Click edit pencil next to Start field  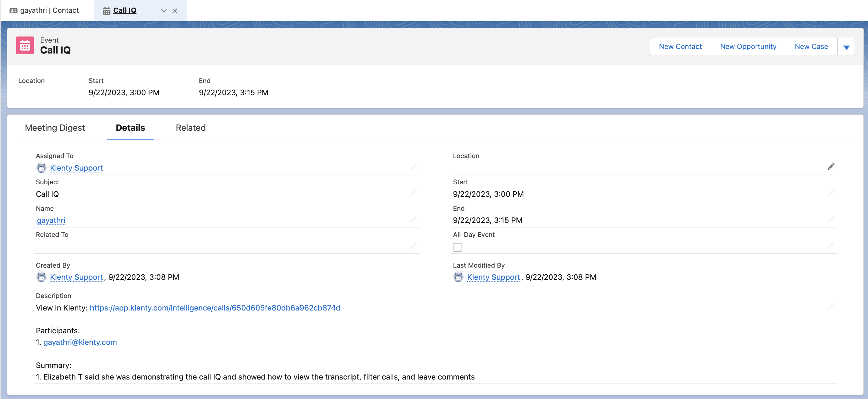click(x=831, y=193)
